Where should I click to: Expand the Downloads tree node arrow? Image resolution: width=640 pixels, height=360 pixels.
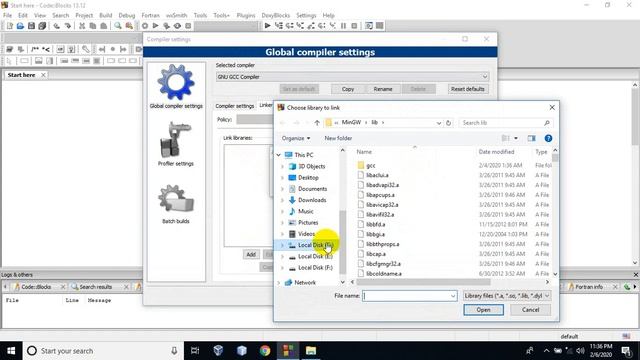(x=282, y=200)
